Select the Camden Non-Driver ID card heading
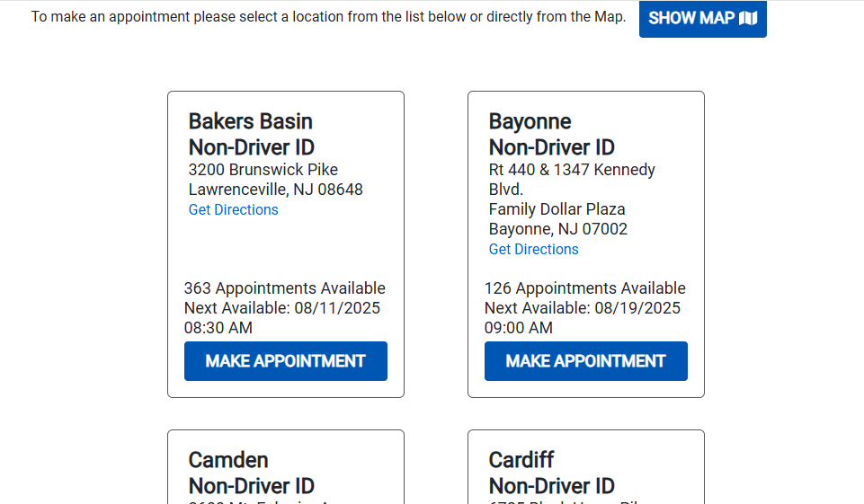 tap(251, 473)
